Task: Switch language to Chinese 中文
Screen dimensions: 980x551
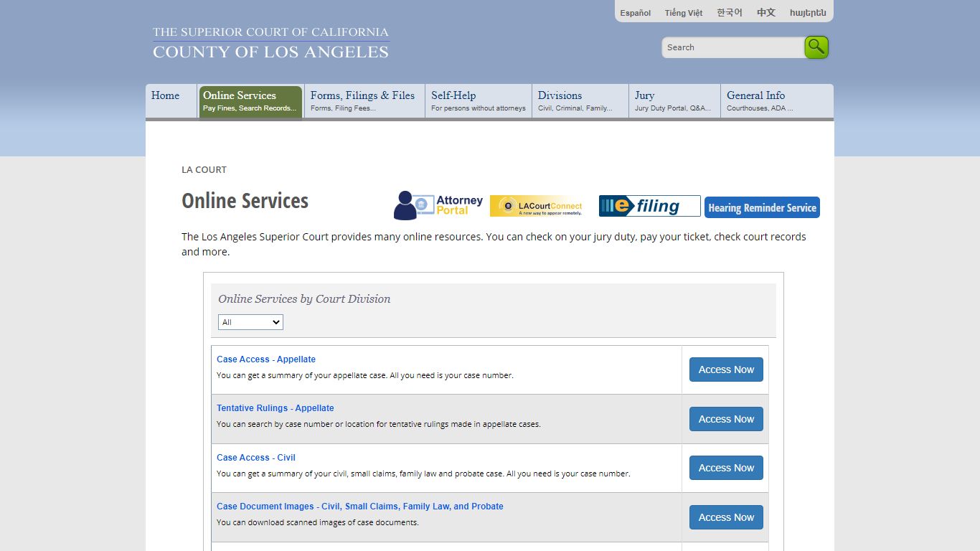Action: click(x=766, y=13)
